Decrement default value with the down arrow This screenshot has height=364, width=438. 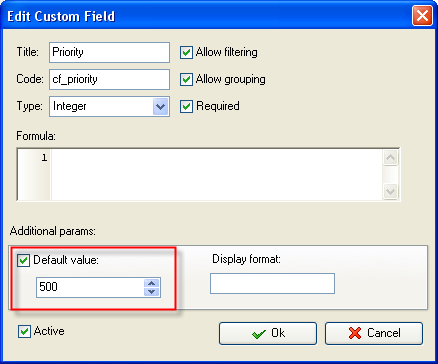[x=152, y=292]
